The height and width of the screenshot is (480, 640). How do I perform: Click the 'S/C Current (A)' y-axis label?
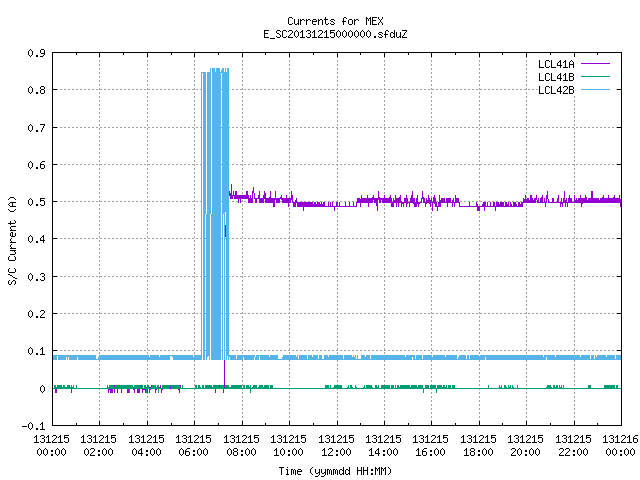point(12,240)
